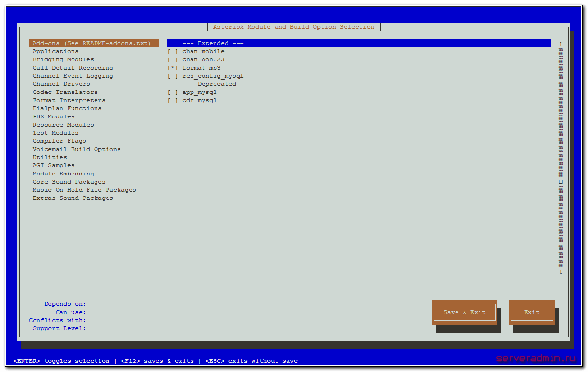Click the scrollbar down arrow

560,272
